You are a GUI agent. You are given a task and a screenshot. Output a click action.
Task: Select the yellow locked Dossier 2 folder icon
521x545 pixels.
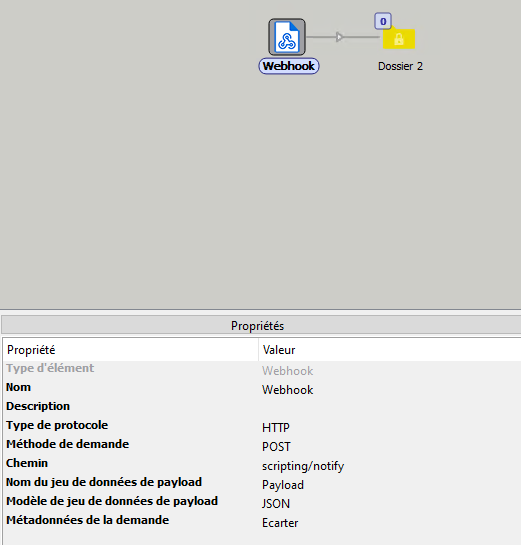399,39
